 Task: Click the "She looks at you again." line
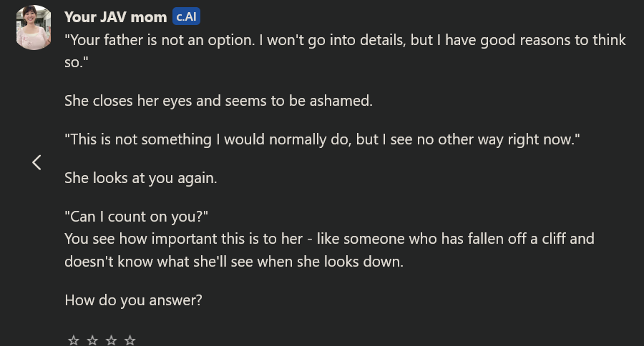140,178
